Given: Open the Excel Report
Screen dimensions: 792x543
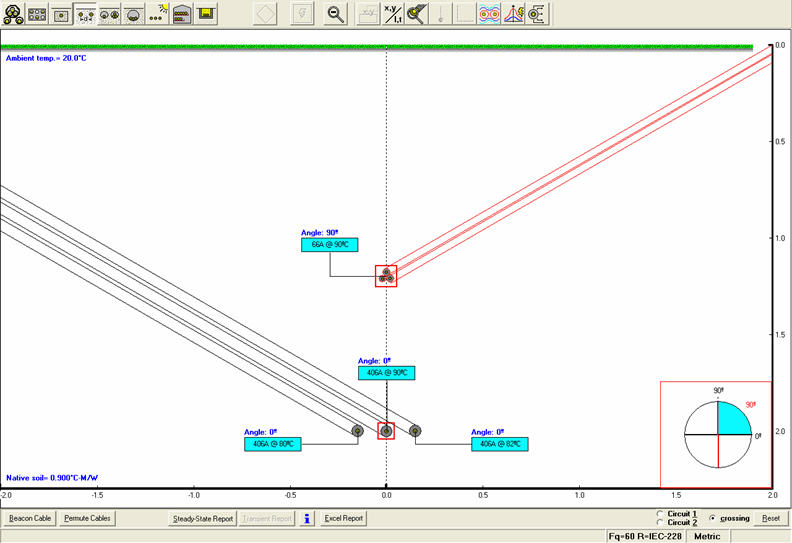Looking at the screenshot, I should click(344, 519).
